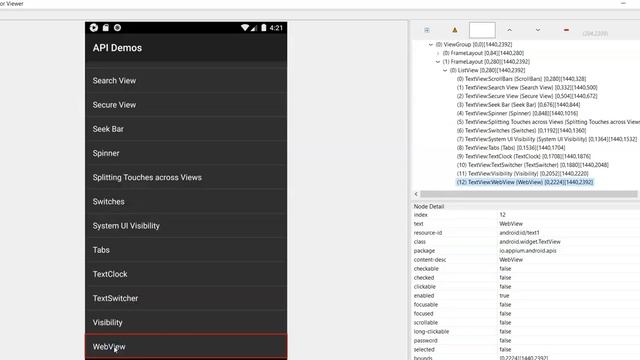Collapse the ListView node
The height and width of the screenshot is (360, 640).
(445, 70)
